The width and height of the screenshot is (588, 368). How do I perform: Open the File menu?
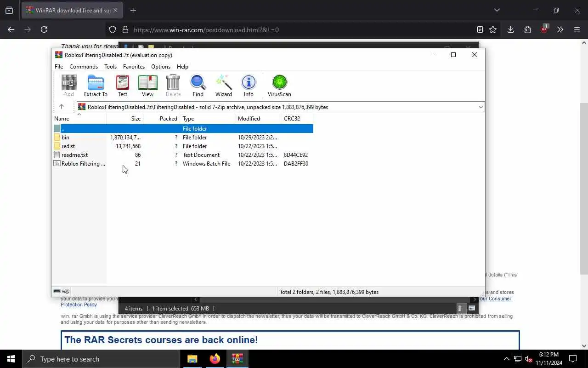point(59,67)
